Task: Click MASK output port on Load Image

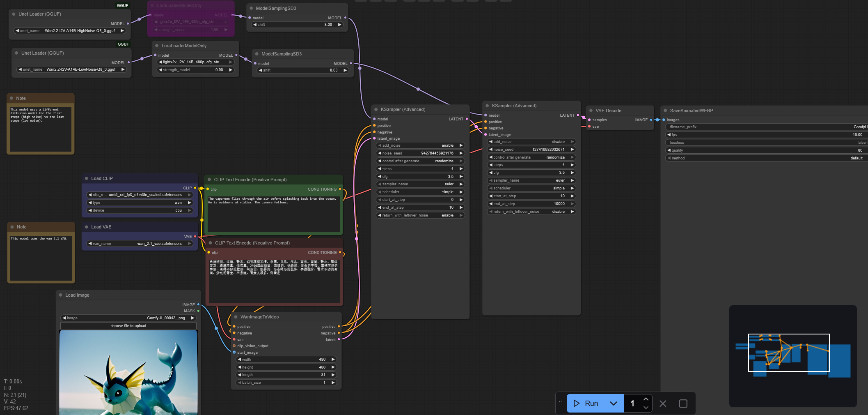Action: pyautogui.click(x=198, y=311)
